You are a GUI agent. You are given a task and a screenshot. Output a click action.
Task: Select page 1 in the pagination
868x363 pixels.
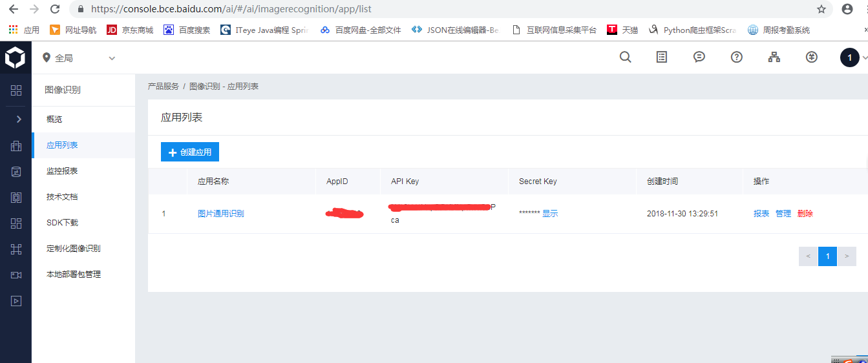[x=827, y=256]
